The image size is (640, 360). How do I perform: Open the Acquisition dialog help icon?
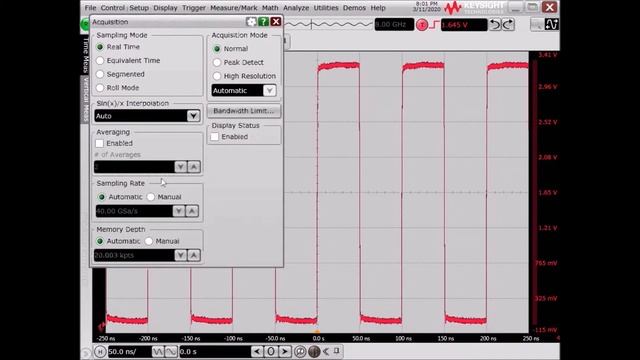263,22
